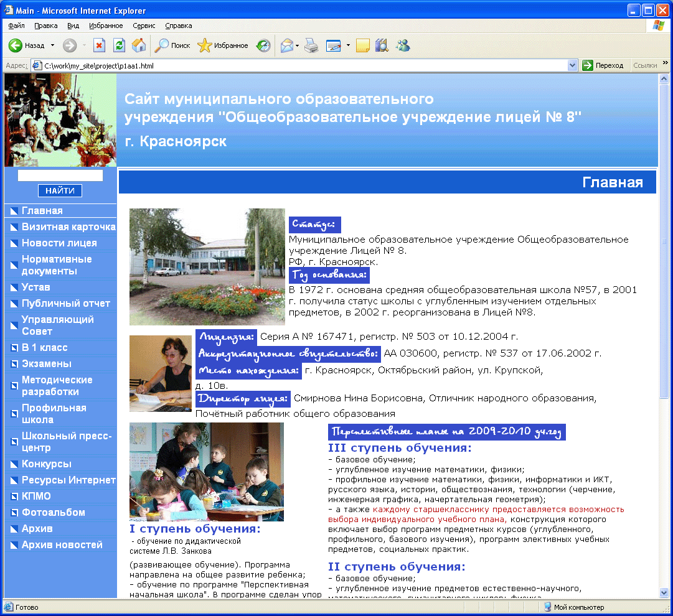
Task: Click the page icon beside Готово in status bar
Action: (8, 607)
